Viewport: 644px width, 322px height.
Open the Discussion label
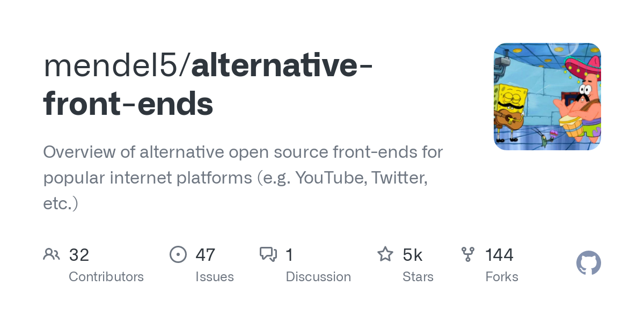tap(318, 277)
